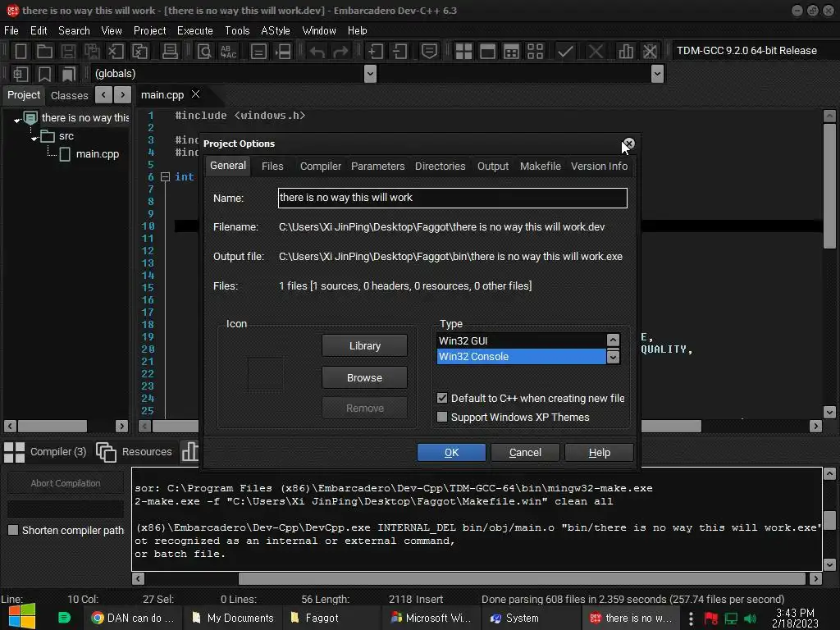
Task: Select main.cpp in project tree
Action: point(97,154)
